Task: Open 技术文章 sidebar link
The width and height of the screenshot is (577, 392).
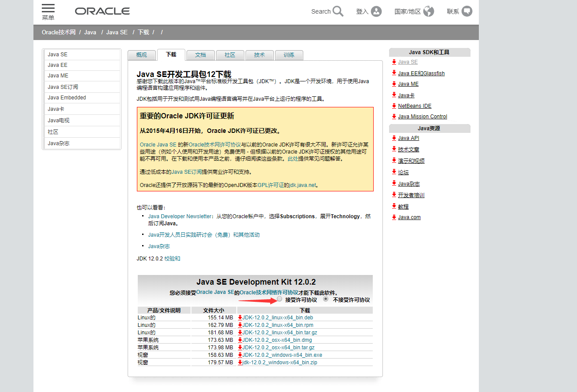Action: click(x=409, y=150)
